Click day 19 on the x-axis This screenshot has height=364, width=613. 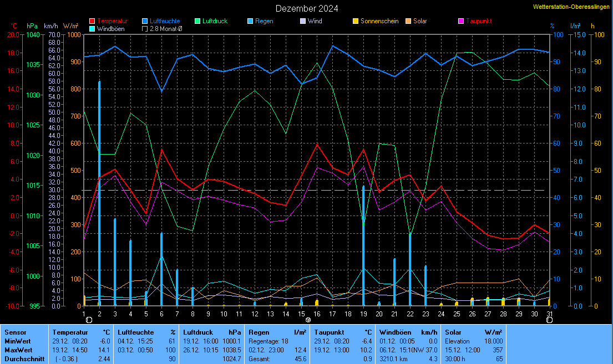[363, 314]
